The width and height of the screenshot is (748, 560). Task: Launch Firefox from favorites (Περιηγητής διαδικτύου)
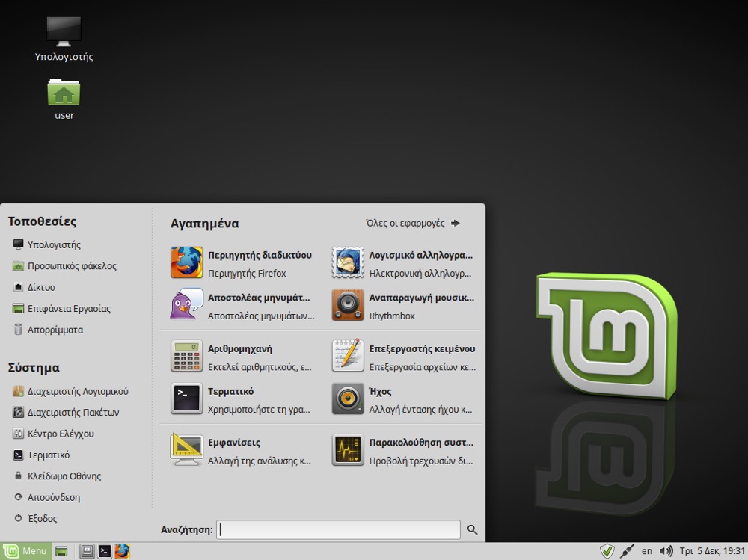click(242, 263)
